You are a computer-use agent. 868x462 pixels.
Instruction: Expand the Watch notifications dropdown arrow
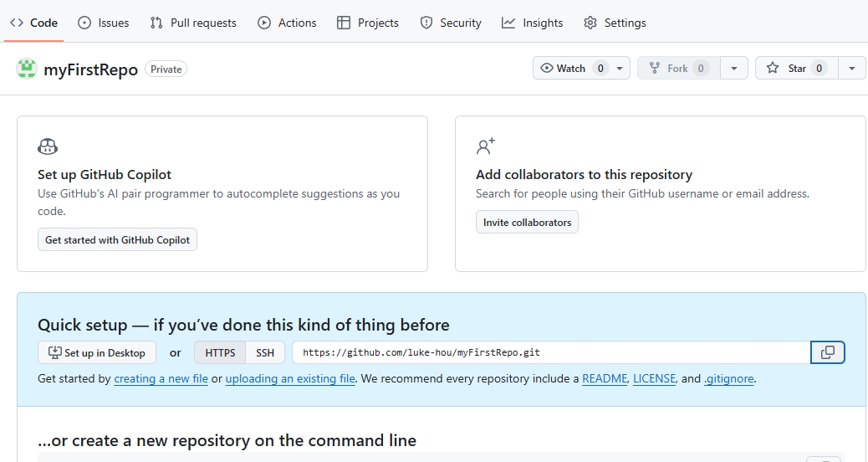[620, 68]
